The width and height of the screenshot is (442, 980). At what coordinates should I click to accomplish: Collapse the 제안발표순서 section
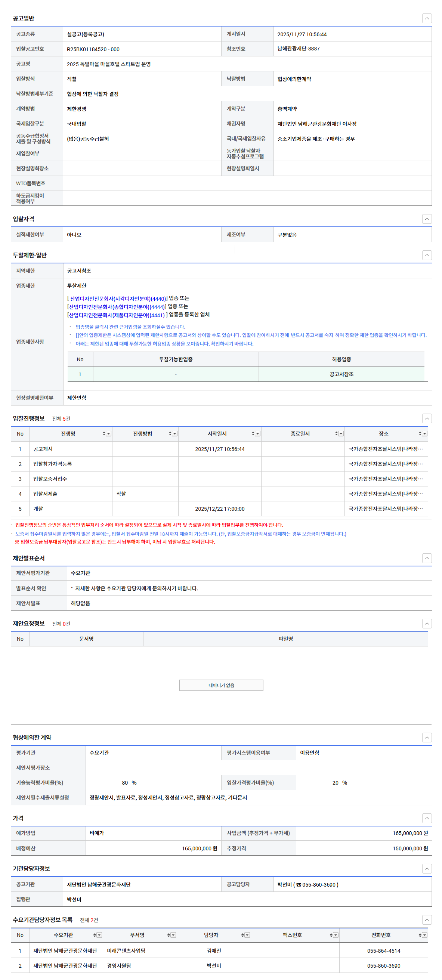click(427, 558)
